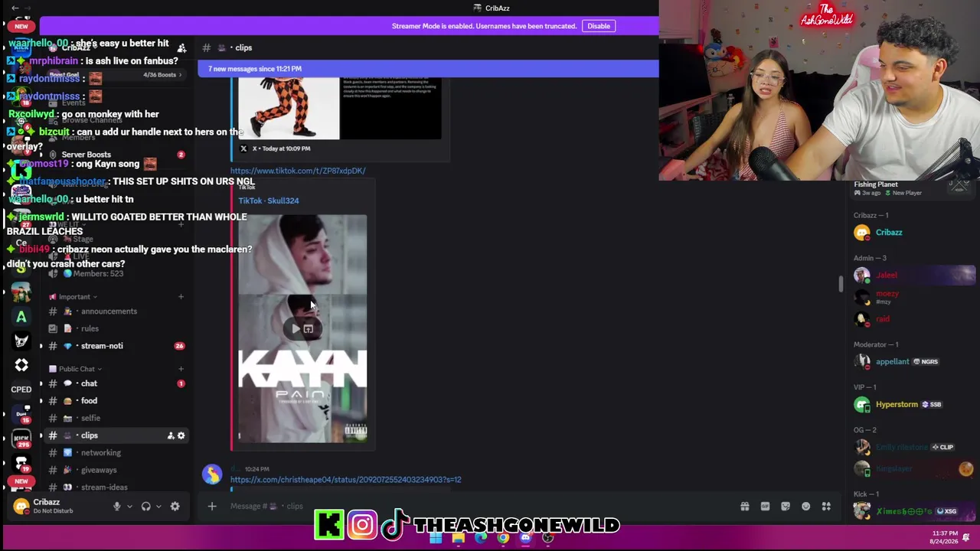Jump to new mentions via bottom NEW pill
980x551 pixels.
coord(21,481)
